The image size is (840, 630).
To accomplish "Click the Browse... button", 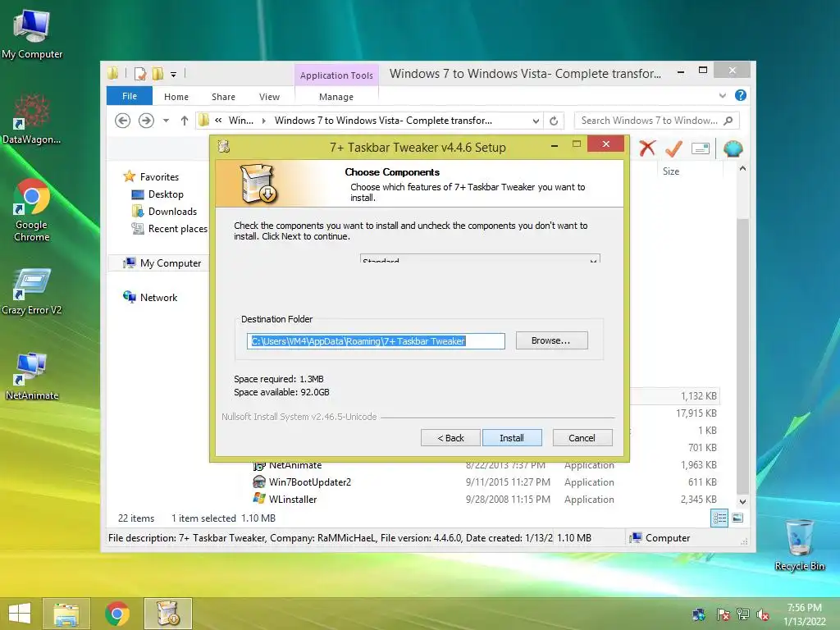I will pyautogui.click(x=552, y=340).
